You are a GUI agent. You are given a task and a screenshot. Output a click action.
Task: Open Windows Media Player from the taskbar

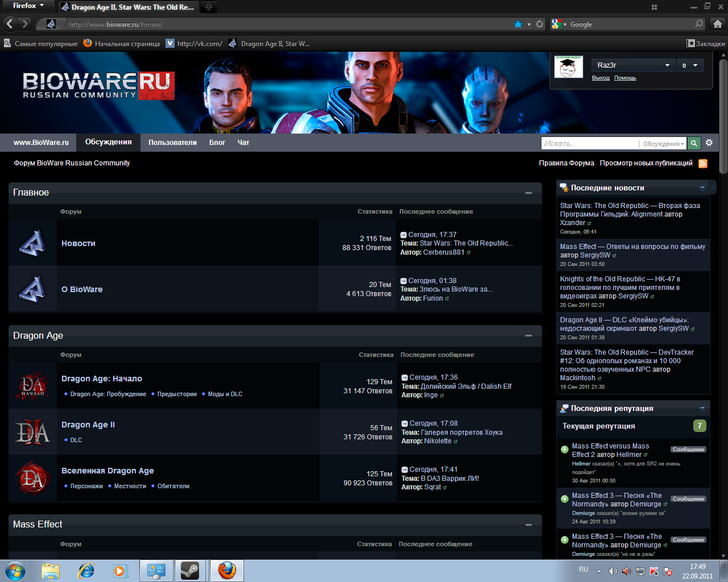[120, 571]
